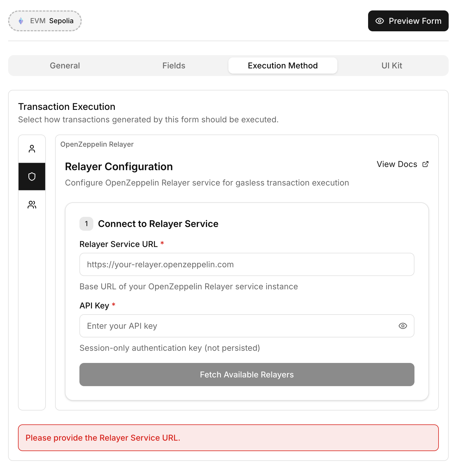The height and width of the screenshot is (476, 462).
Task: Open View Docs
Action: [397, 164]
